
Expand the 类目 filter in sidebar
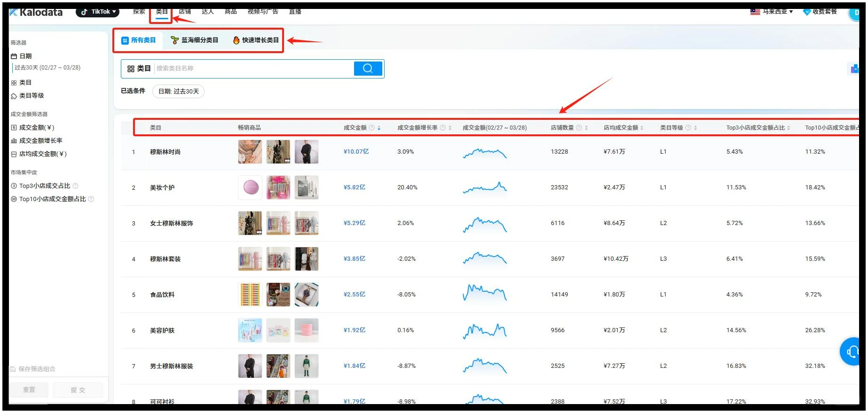tap(21, 83)
